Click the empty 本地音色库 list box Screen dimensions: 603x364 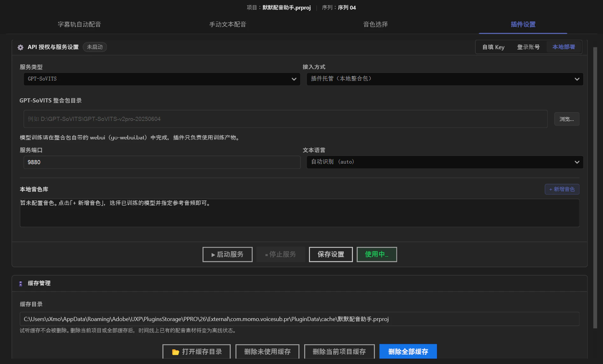coord(299,213)
